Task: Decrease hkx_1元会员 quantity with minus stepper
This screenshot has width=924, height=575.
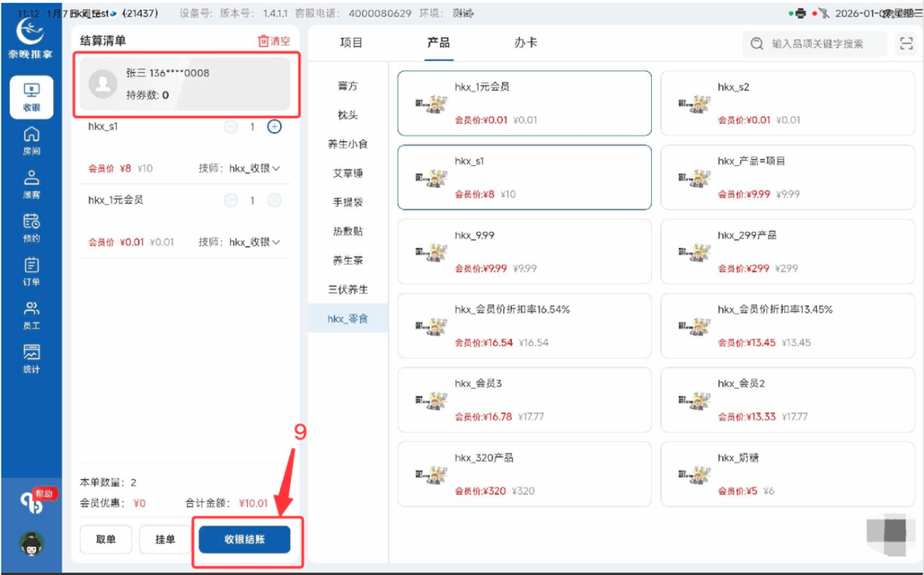Action: point(230,200)
